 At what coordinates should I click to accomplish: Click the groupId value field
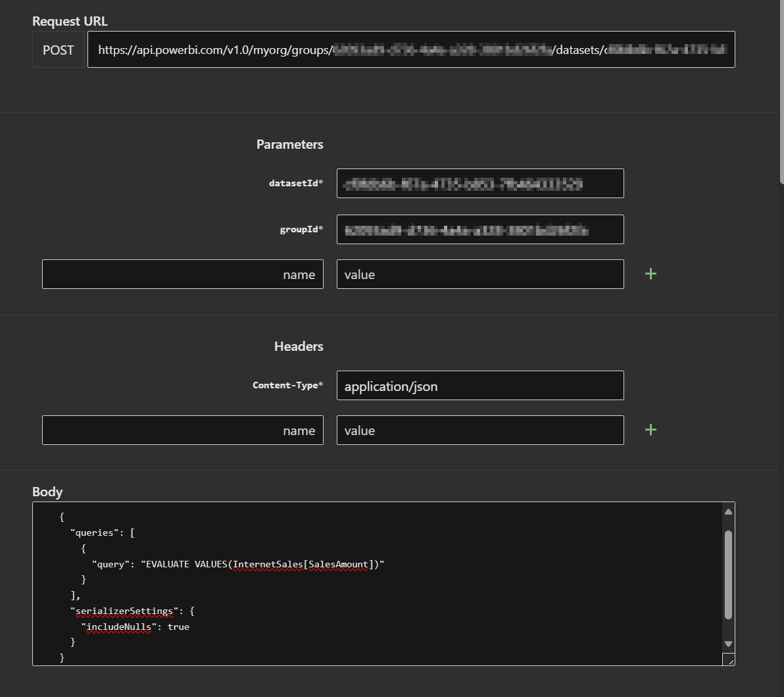(x=479, y=229)
